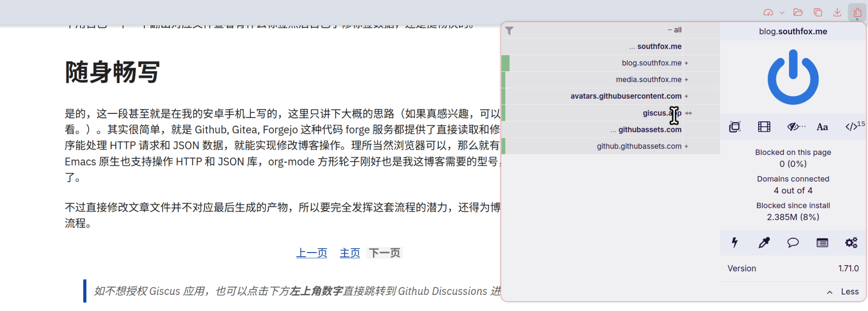Click the sync cloud icon in the browser toolbar

pos(768,12)
